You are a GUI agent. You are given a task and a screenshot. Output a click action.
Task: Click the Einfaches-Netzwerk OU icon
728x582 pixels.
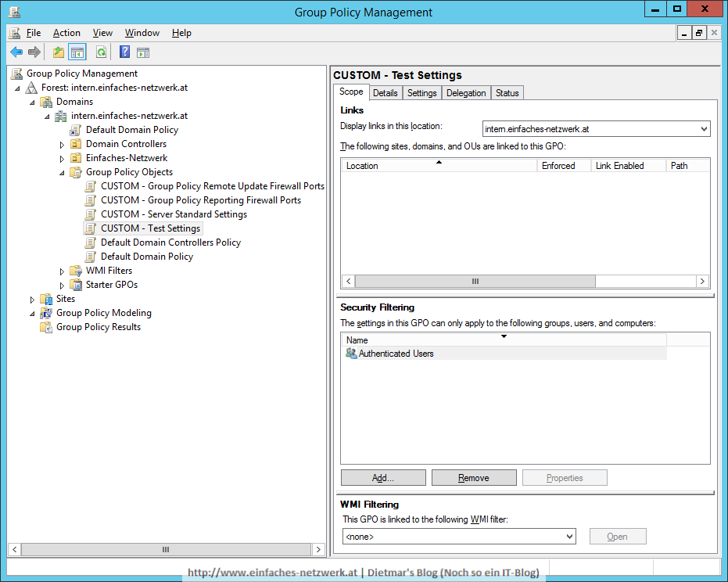point(76,158)
